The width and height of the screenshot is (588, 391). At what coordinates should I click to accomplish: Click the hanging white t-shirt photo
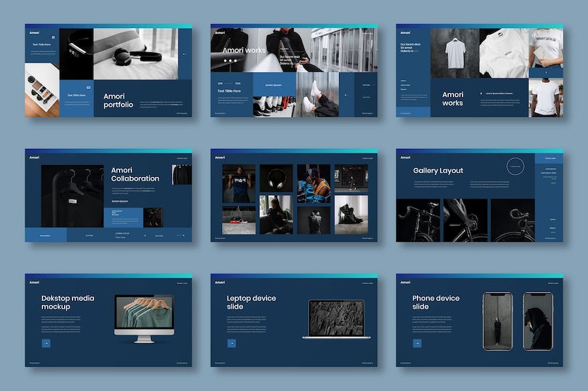click(x=455, y=53)
